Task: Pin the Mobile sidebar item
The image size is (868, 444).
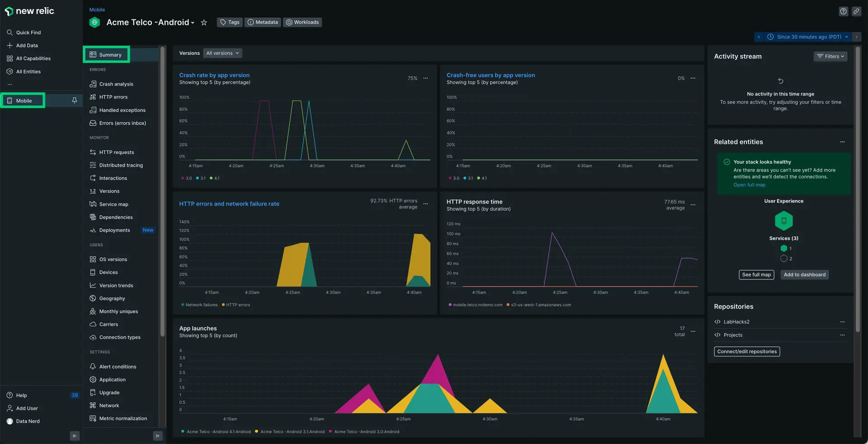Action: (74, 100)
